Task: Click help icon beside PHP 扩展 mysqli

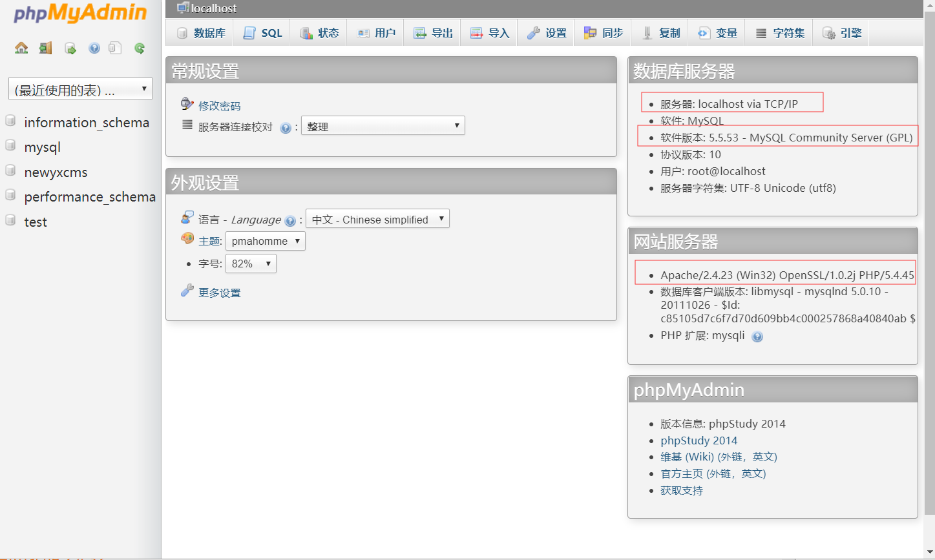Action: [757, 337]
